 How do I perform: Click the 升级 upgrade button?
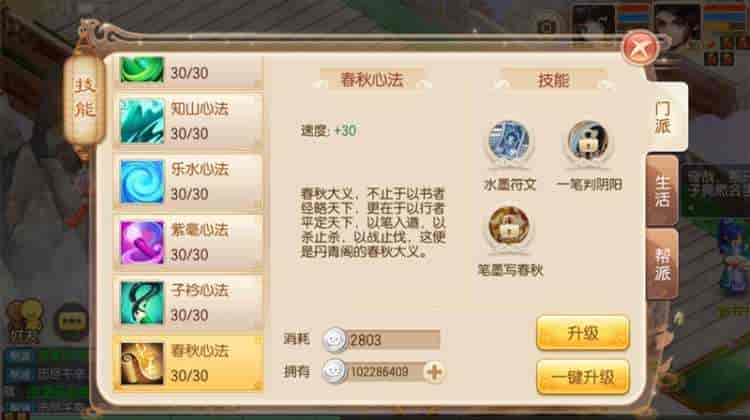click(x=583, y=332)
